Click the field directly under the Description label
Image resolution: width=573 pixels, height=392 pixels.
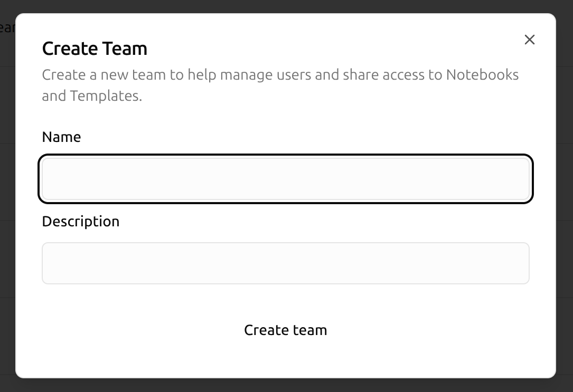coord(285,263)
